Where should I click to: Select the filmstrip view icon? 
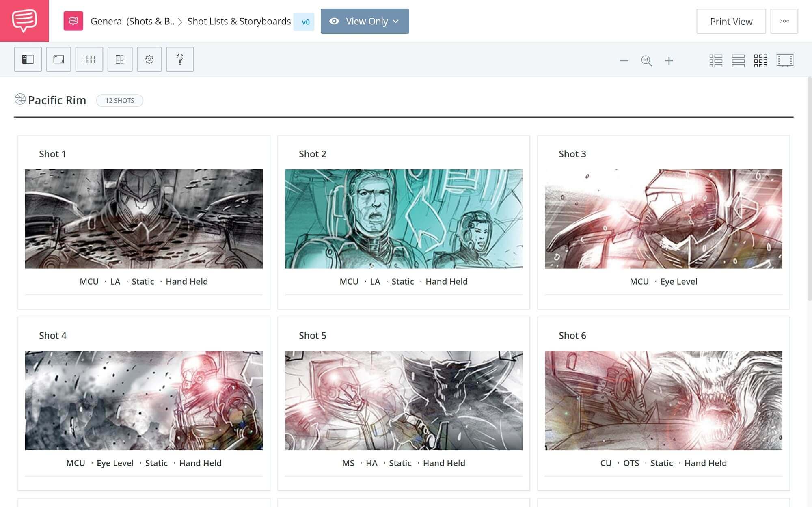(784, 60)
